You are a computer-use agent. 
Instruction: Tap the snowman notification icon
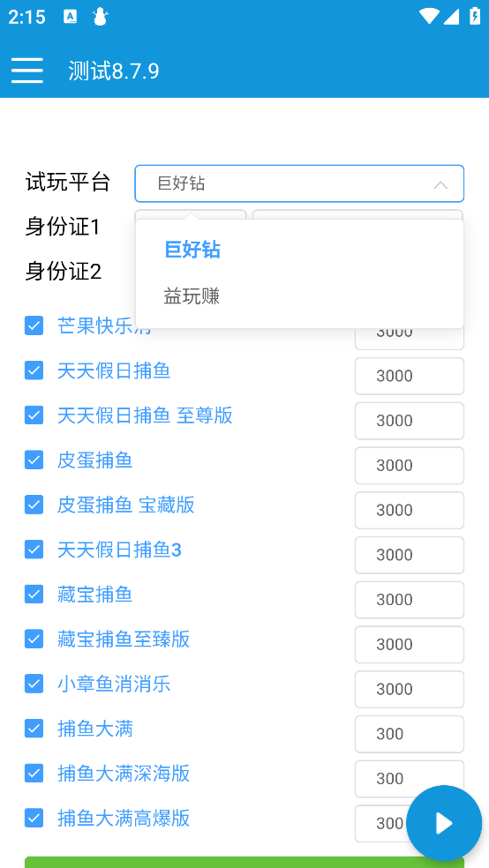click(x=101, y=17)
